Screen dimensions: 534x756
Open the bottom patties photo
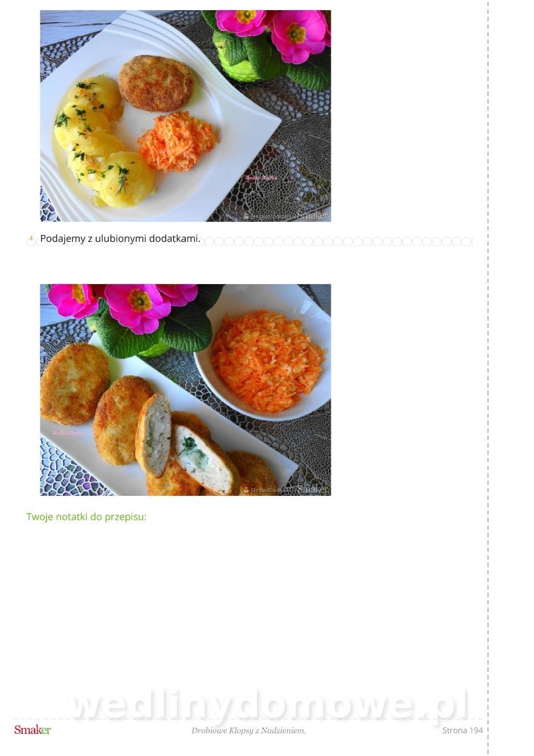[186, 390]
